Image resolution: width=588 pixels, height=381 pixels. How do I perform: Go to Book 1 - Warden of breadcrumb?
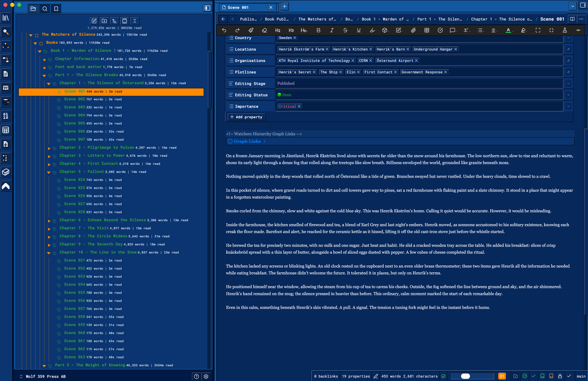tap(385, 19)
